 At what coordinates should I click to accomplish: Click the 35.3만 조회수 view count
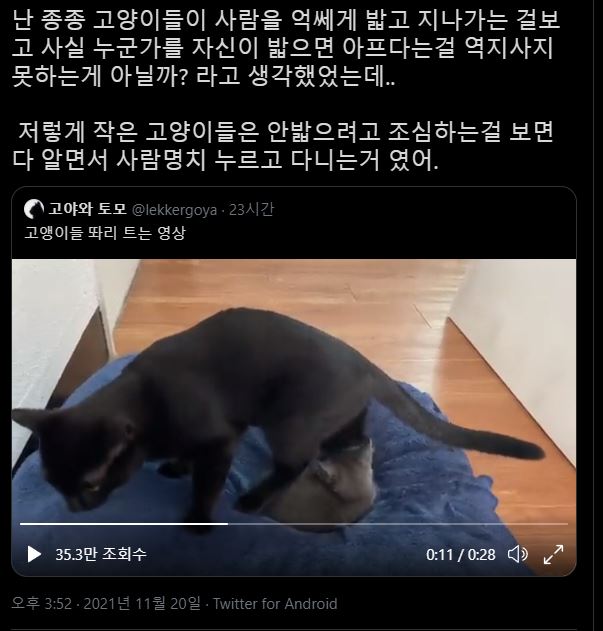tap(101, 554)
